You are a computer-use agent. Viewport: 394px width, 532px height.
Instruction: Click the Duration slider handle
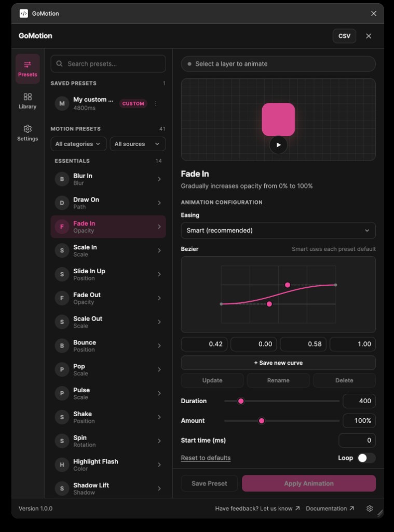point(241,401)
